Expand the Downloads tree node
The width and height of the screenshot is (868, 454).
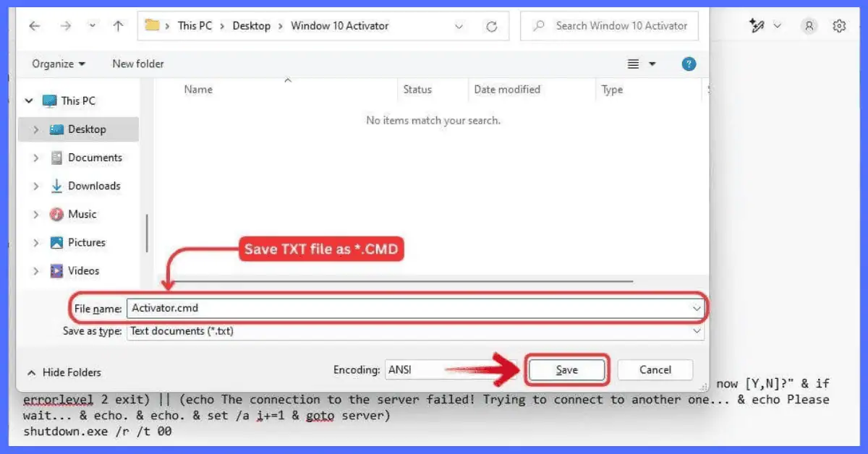(x=35, y=186)
